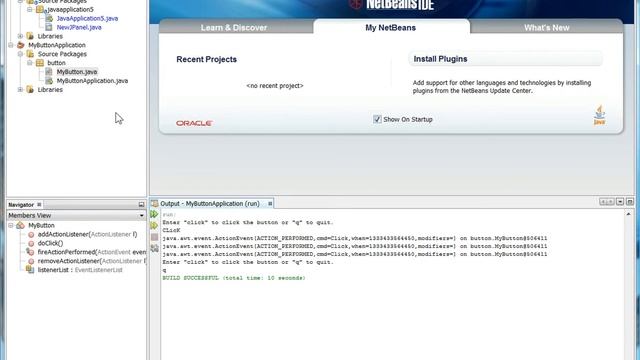The width and height of the screenshot is (640, 360).
Task: Select MyButton.java in project tree
Action: 77,72
